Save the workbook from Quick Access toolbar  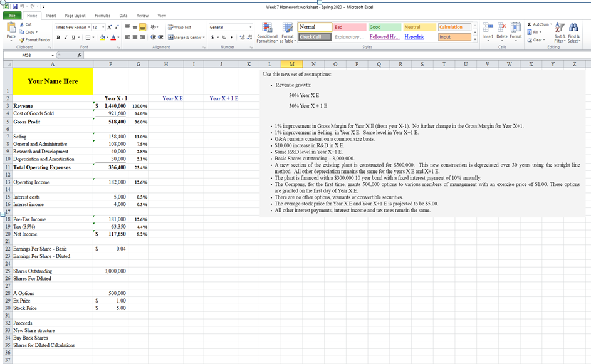(14, 5)
